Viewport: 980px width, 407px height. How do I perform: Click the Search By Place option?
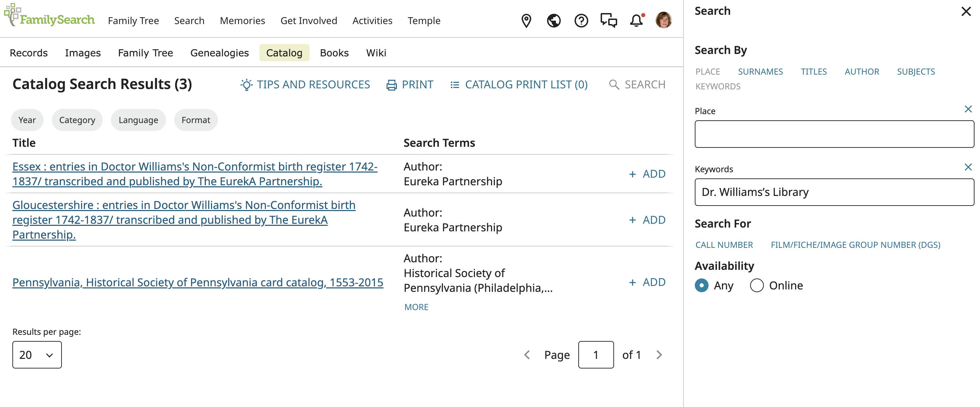click(708, 71)
